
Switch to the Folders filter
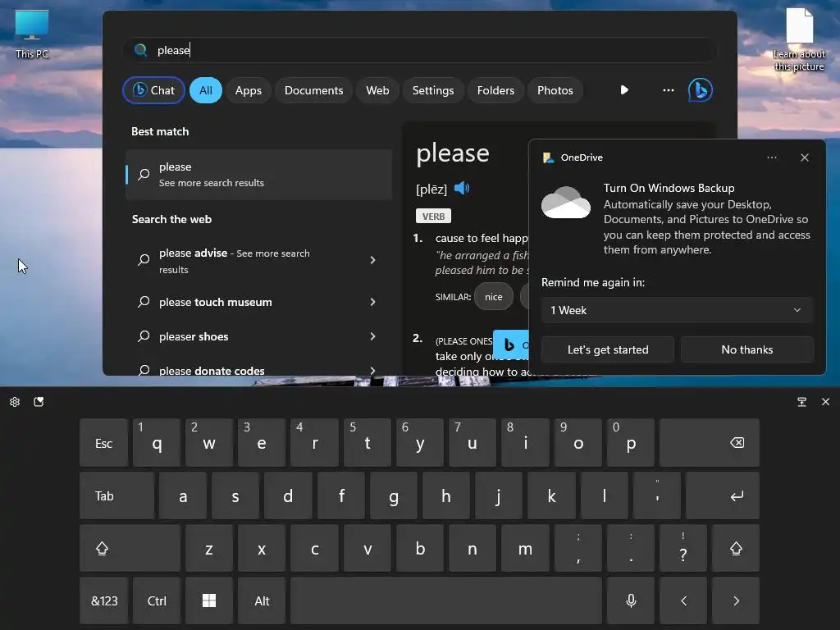click(495, 90)
